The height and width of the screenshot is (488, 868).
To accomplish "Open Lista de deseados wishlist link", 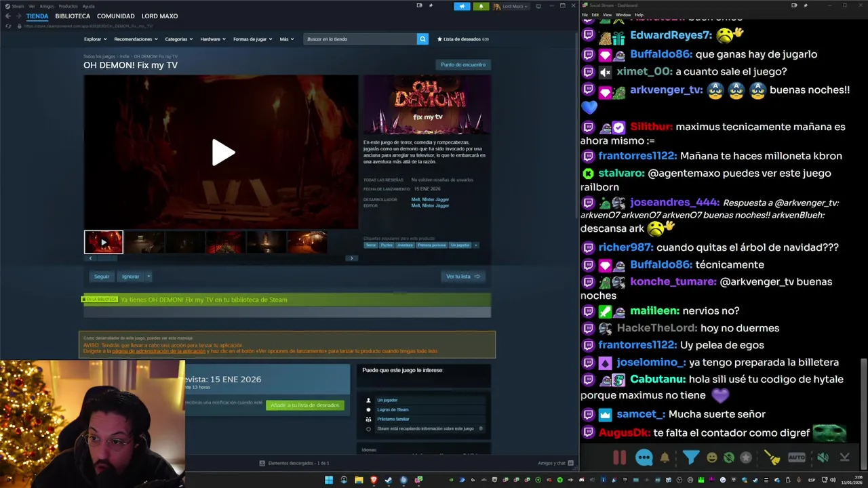I will [463, 39].
